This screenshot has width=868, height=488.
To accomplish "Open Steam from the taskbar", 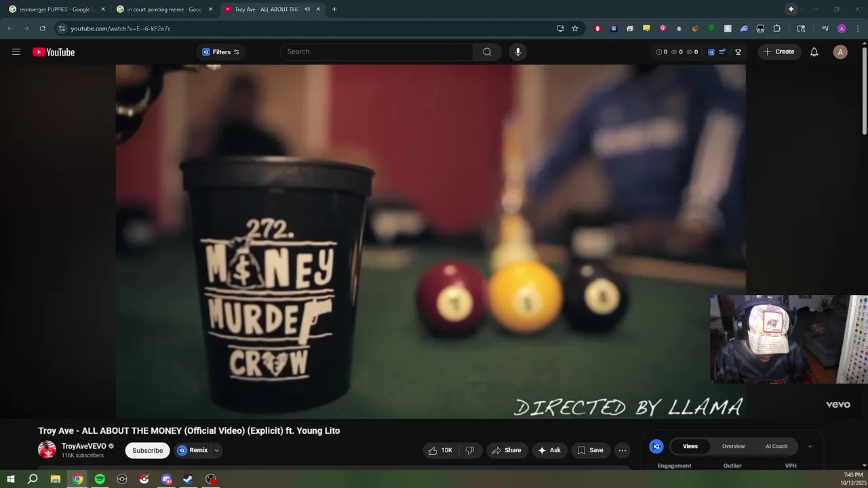I will pyautogui.click(x=189, y=479).
